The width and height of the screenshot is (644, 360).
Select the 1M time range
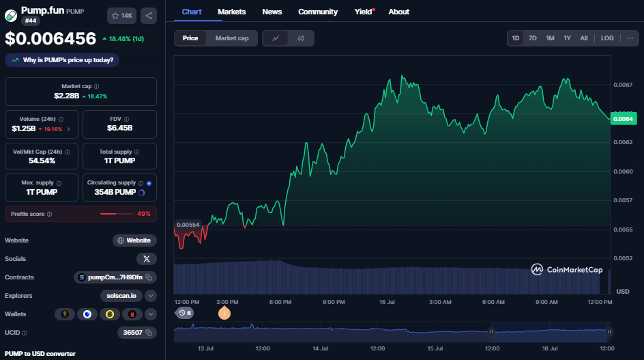pyautogui.click(x=550, y=38)
